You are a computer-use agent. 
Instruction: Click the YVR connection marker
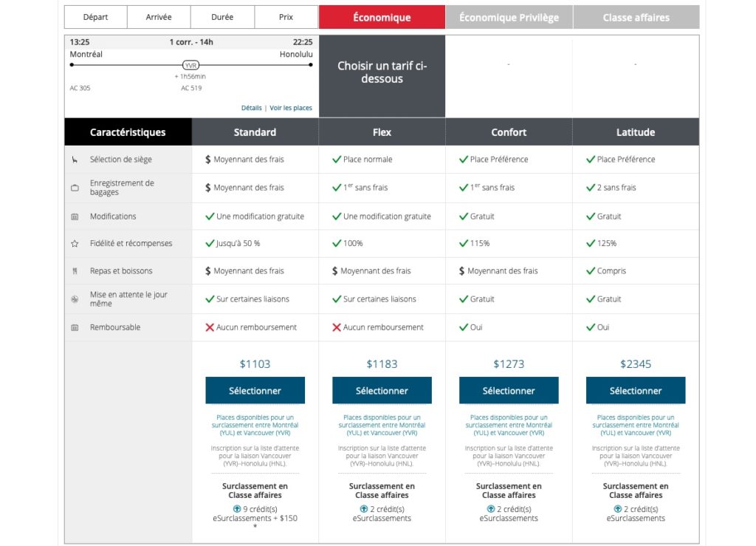click(191, 65)
